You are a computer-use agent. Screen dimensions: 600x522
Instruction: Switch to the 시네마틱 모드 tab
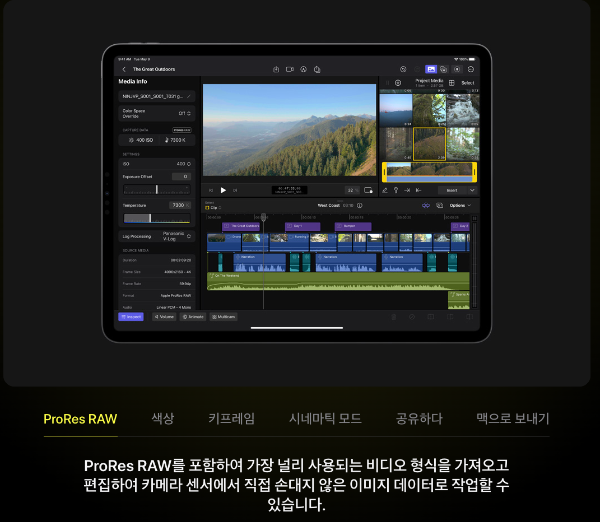pos(325,418)
